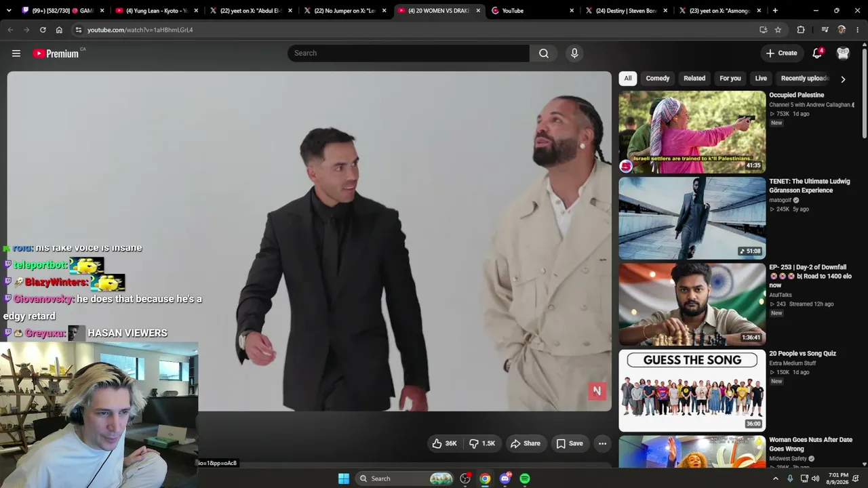
Task: Click the YouTube search field
Action: [408, 54]
